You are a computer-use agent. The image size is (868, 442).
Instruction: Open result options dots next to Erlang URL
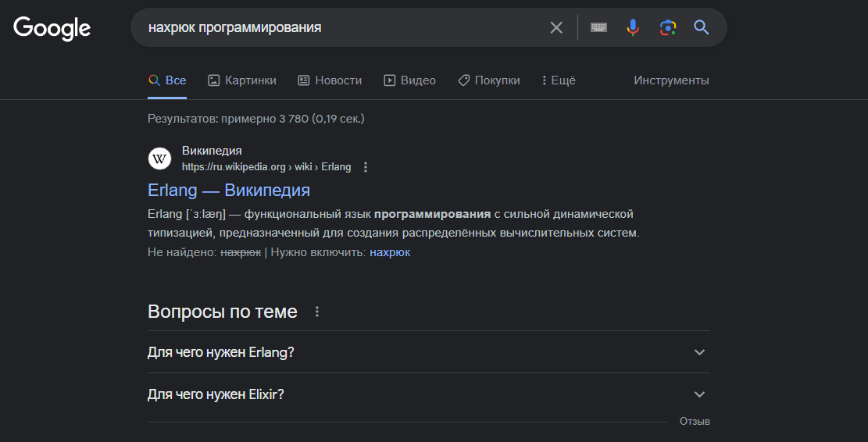pos(366,167)
